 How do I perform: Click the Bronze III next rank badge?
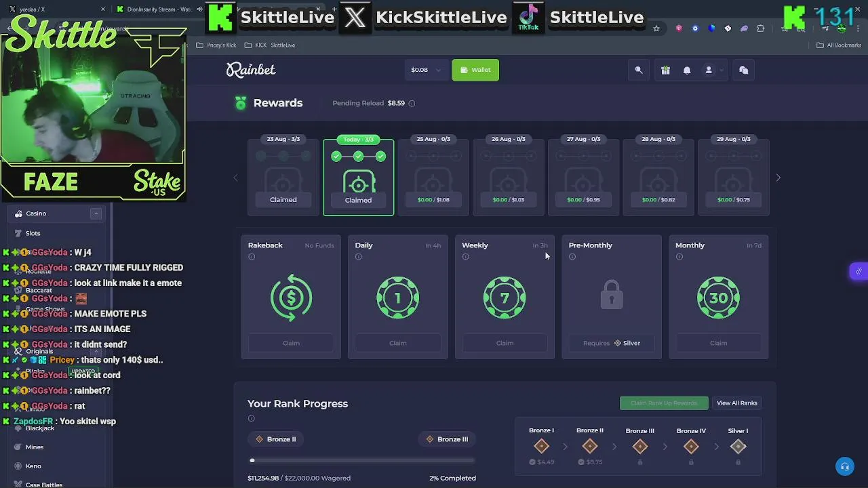click(x=447, y=439)
